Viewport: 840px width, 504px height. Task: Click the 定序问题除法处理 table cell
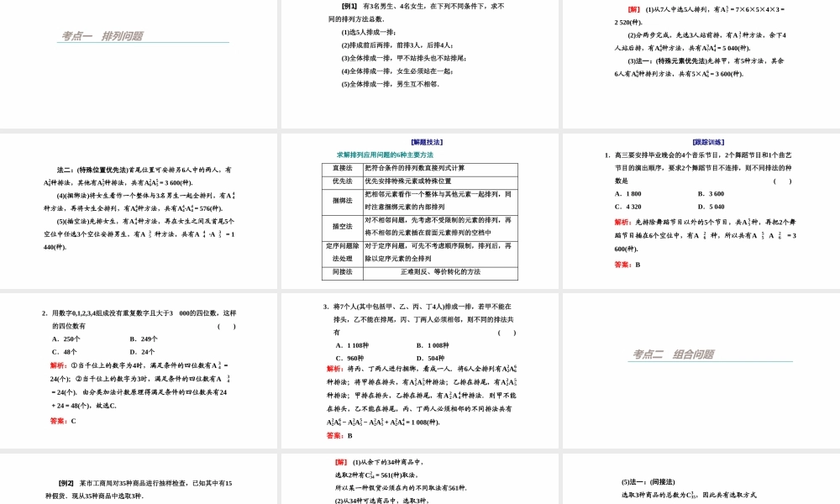[343, 252]
